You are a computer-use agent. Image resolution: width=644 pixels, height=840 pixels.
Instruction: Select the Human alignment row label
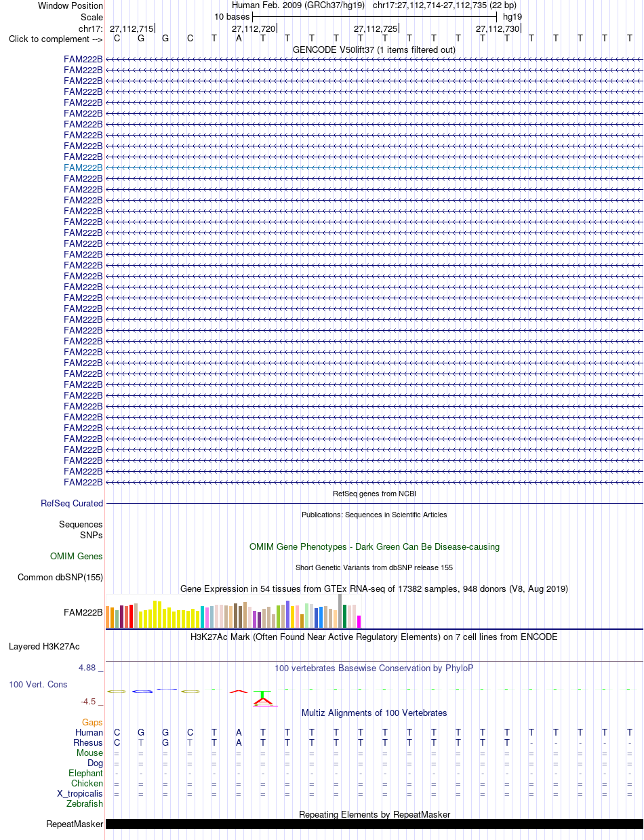coord(89,732)
